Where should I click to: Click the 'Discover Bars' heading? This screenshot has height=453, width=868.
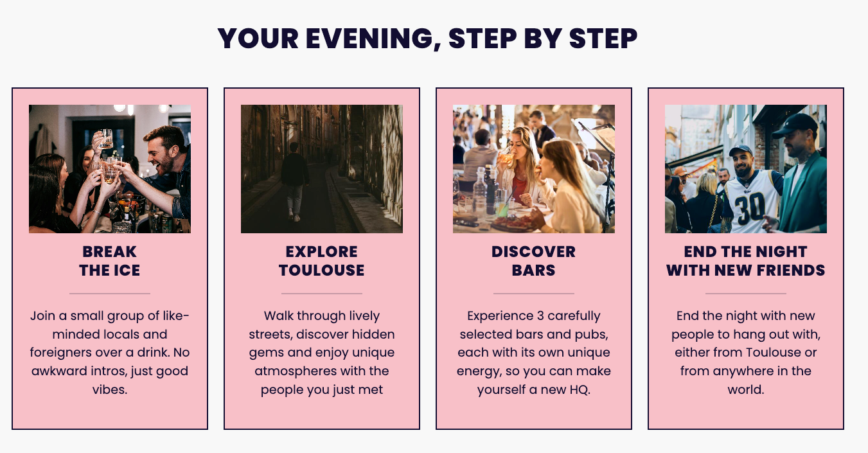(x=534, y=261)
